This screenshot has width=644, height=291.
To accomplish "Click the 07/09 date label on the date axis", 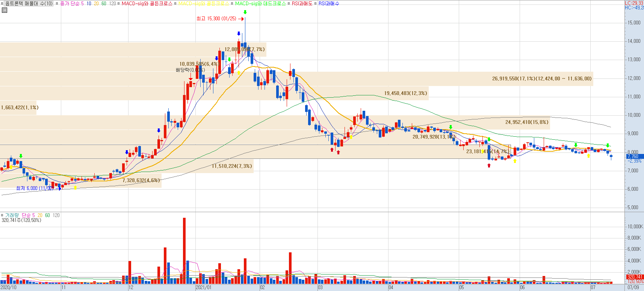I will tap(633, 288).
